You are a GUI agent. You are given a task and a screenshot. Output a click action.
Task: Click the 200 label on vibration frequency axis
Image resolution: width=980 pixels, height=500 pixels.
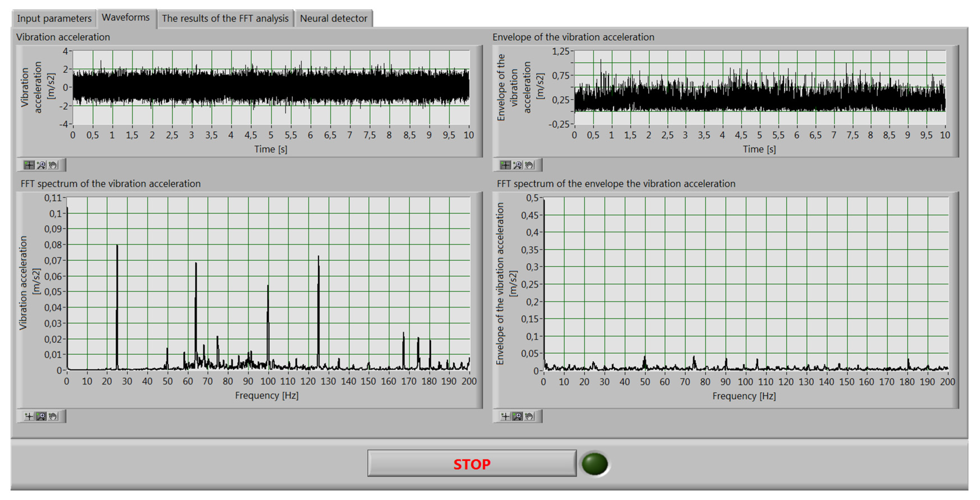pos(469,381)
